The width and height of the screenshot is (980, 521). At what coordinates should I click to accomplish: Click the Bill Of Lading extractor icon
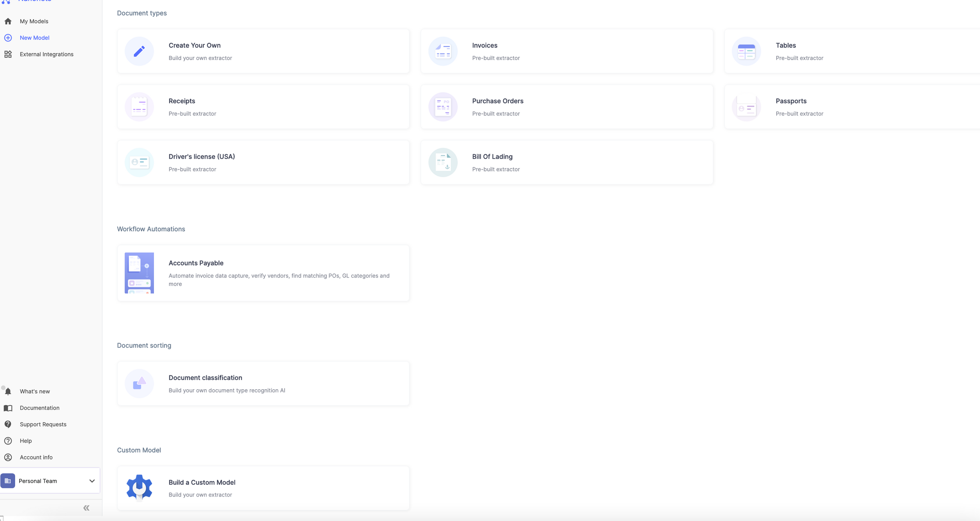tap(443, 162)
